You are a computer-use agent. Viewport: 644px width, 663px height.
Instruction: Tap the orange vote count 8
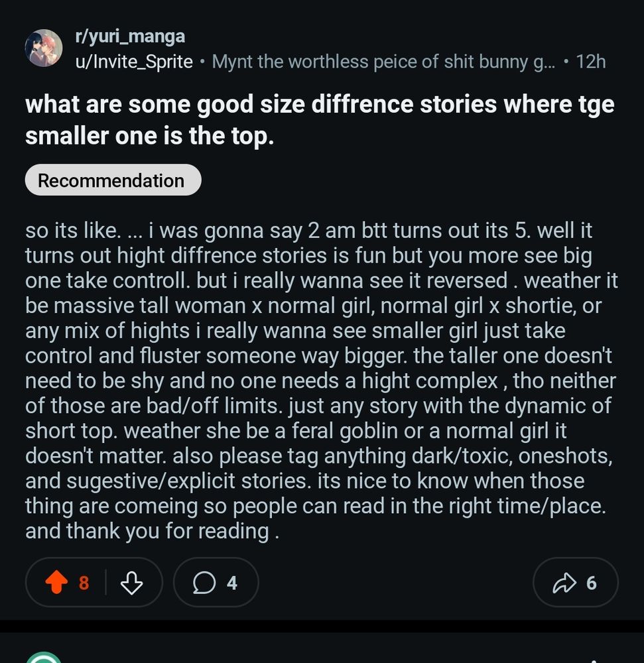84,583
